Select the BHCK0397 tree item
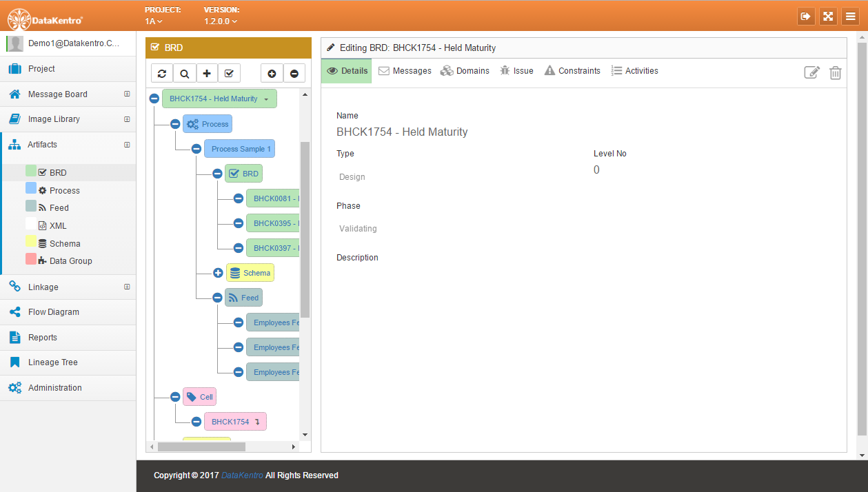The image size is (868, 492). click(x=273, y=248)
